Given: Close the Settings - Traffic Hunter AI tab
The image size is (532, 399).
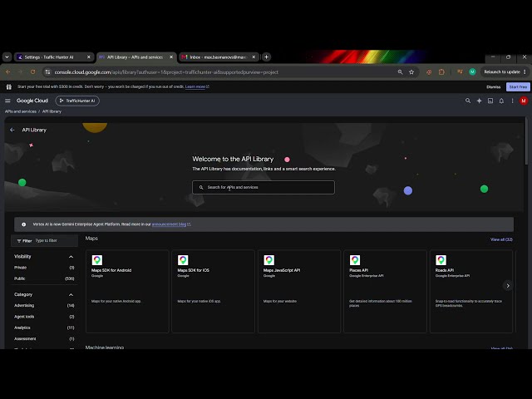Looking at the screenshot, I should (89, 57).
